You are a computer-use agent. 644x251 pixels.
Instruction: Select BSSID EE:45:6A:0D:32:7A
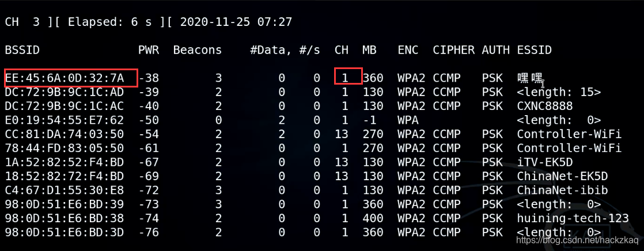point(65,78)
